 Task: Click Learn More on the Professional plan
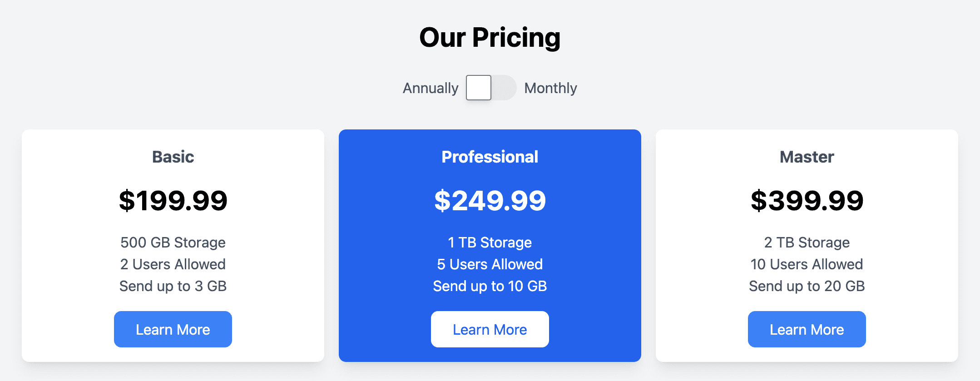pos(490,329)
